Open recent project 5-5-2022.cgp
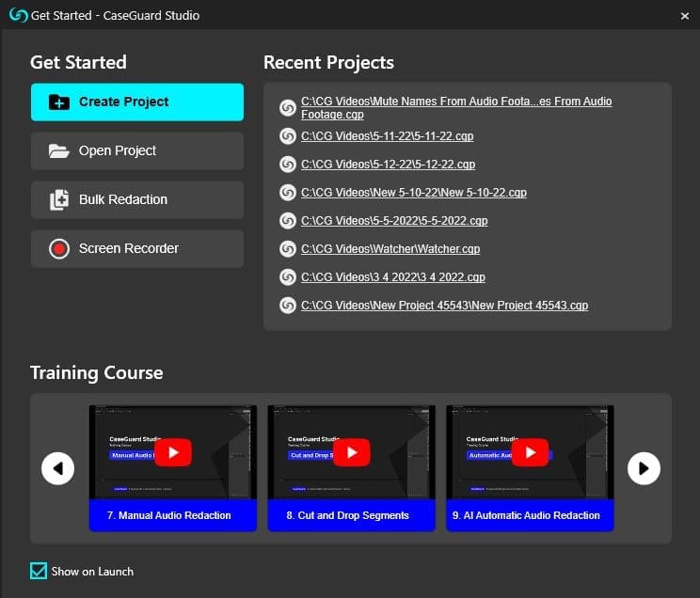 point(394,220)
